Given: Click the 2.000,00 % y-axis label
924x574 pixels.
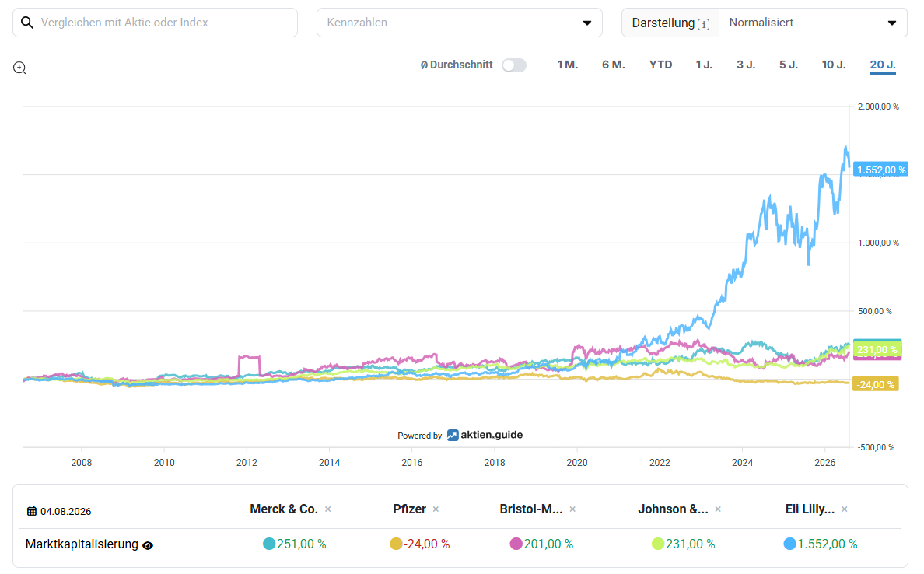Looking at the screenshot, I should click(878, 107).
